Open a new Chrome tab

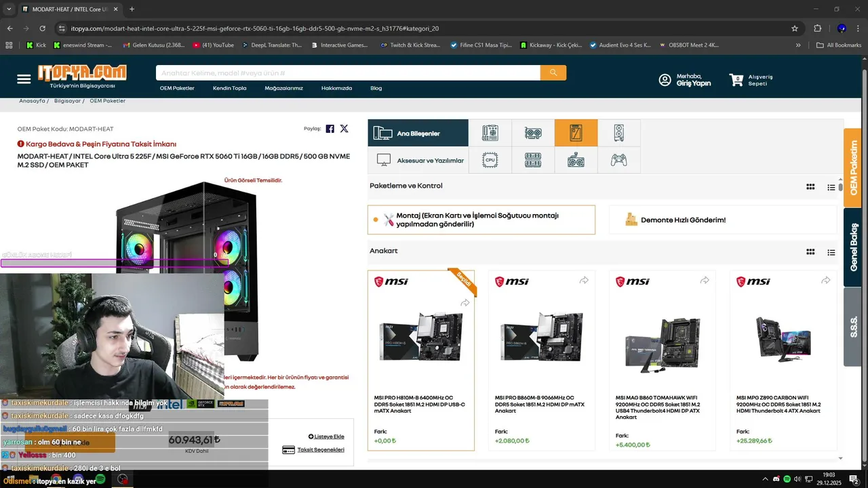click(x=132, y=9)
